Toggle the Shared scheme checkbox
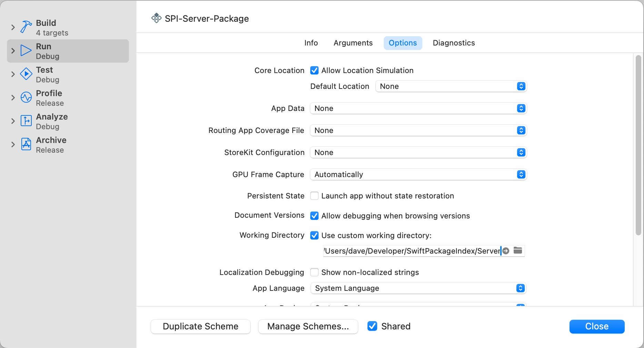The image size is (644, 348). pyautogui.click(x=372, y=326)
